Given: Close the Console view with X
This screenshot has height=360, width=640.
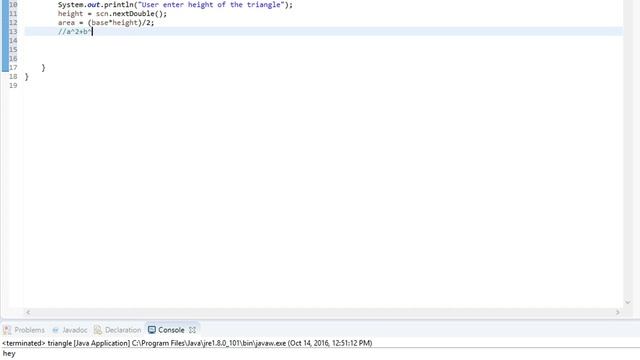Looking at the screenshot, I should (x=192, y=330).
